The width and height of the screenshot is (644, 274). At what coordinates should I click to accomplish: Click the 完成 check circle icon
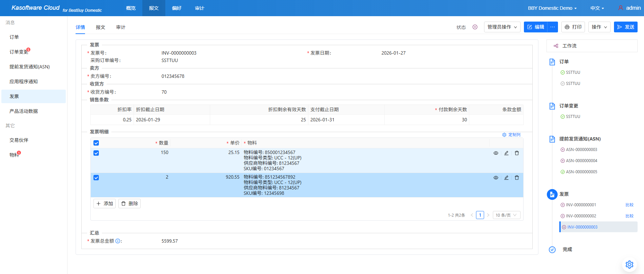click(x=552, y=250)
